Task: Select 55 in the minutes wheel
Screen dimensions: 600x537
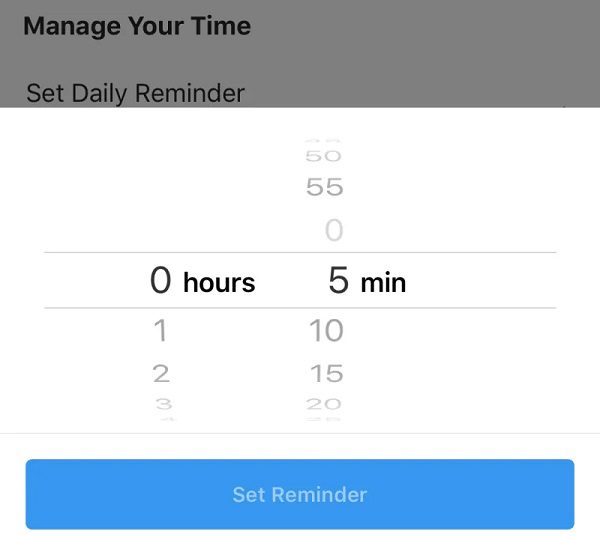Action: coord(324,187)
